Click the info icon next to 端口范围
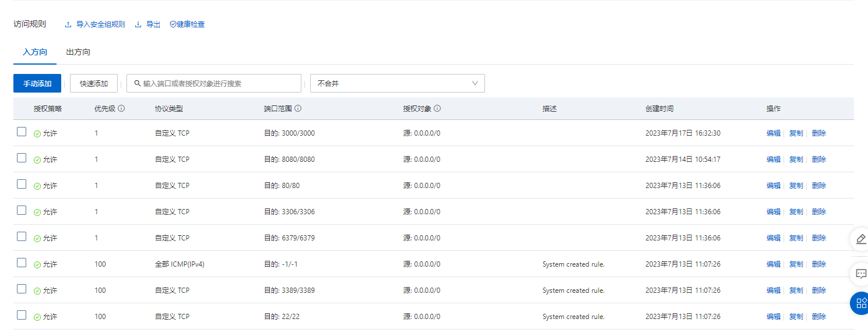 [297, 108]
